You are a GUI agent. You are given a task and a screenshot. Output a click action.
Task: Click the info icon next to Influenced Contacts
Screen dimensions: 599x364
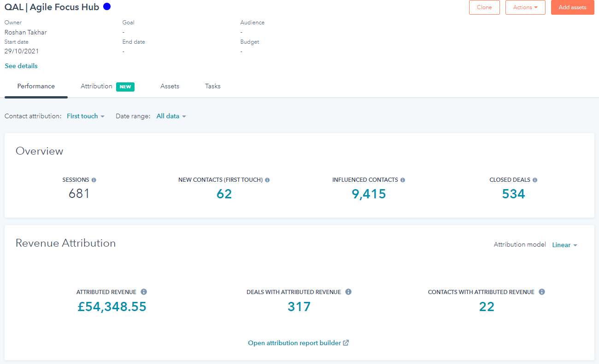point(403,180)
